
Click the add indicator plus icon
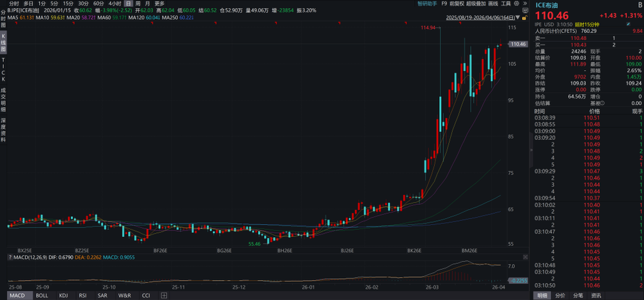tap(164, 295)
